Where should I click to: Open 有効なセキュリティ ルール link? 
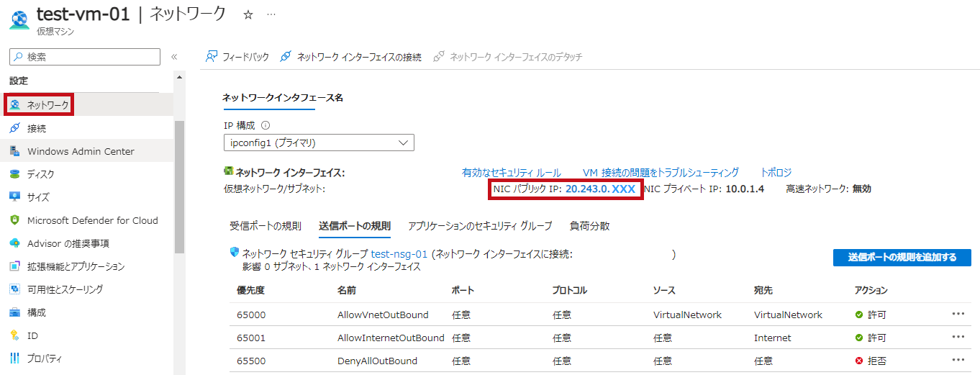[511, 173]
